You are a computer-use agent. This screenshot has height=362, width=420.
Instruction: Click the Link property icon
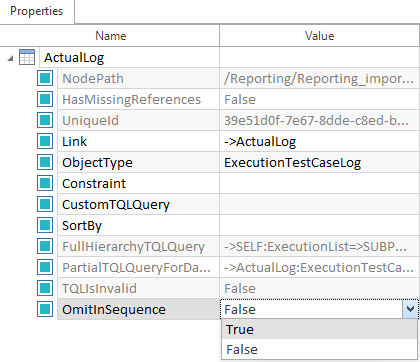(x=45, y=141)
